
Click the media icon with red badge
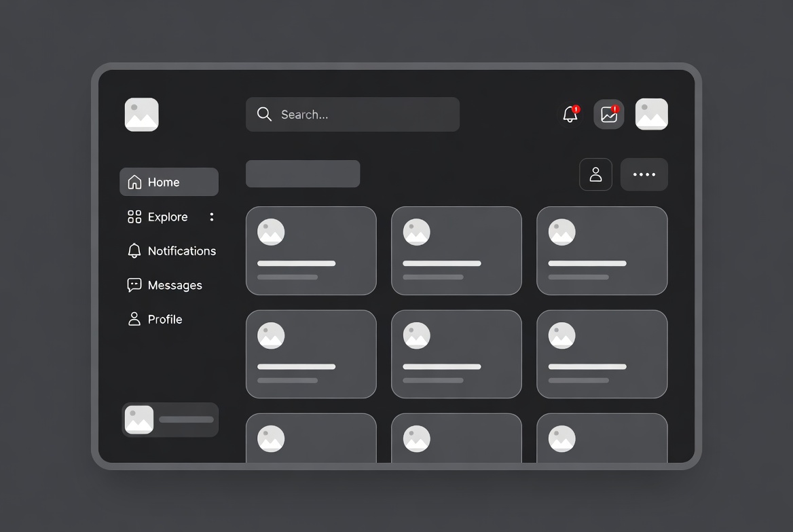pyautogui.click(x=608, y=114)
